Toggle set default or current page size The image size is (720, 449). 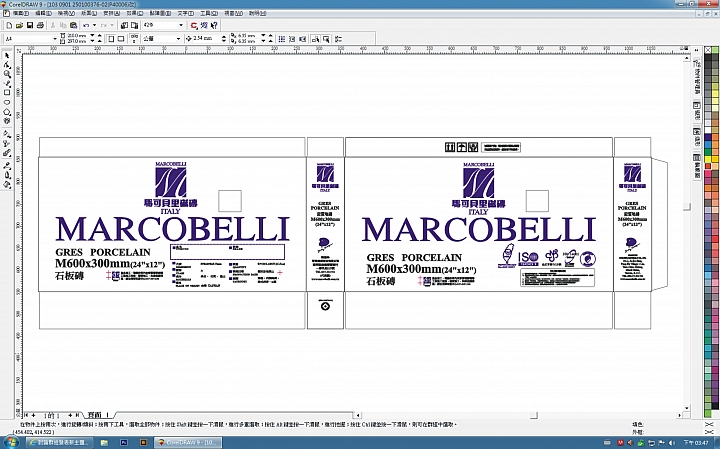(134, 39)
